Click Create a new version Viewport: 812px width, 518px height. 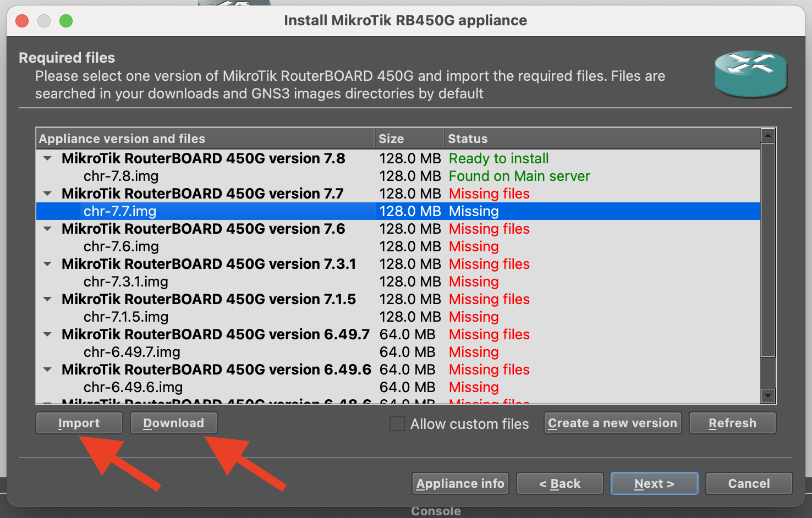(x=612, y=423)
